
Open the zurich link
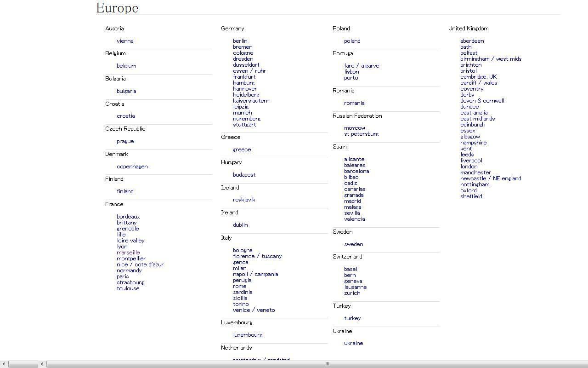pos(352,293)
